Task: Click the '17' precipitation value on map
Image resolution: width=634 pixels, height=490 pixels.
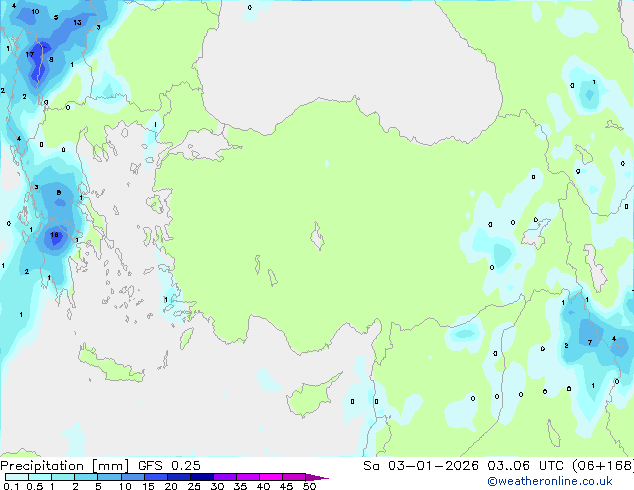Action: point(30,54)
